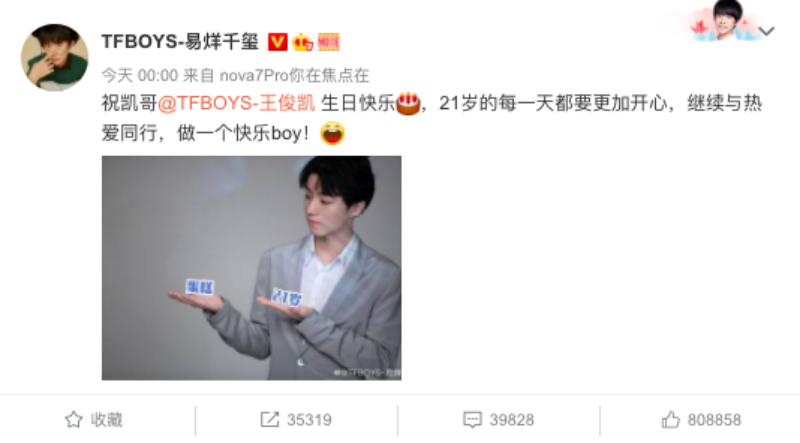The image size is (800, 443).
Task: Click the laughing face emoji
Action: 332,133
